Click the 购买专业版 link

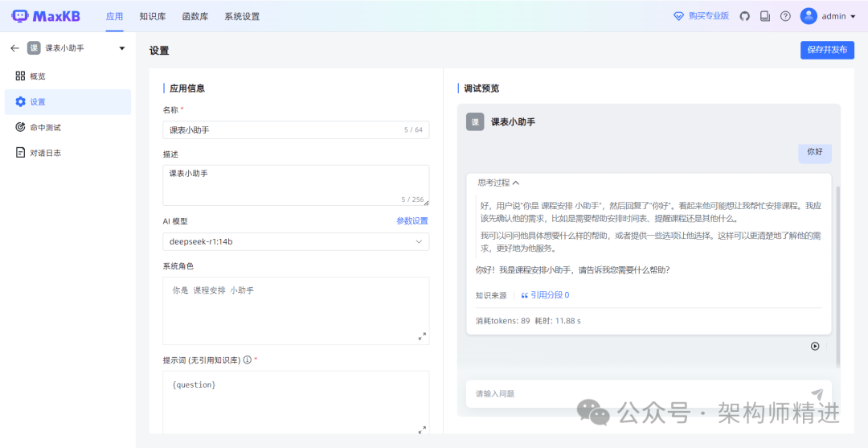[x=709, y=16]
